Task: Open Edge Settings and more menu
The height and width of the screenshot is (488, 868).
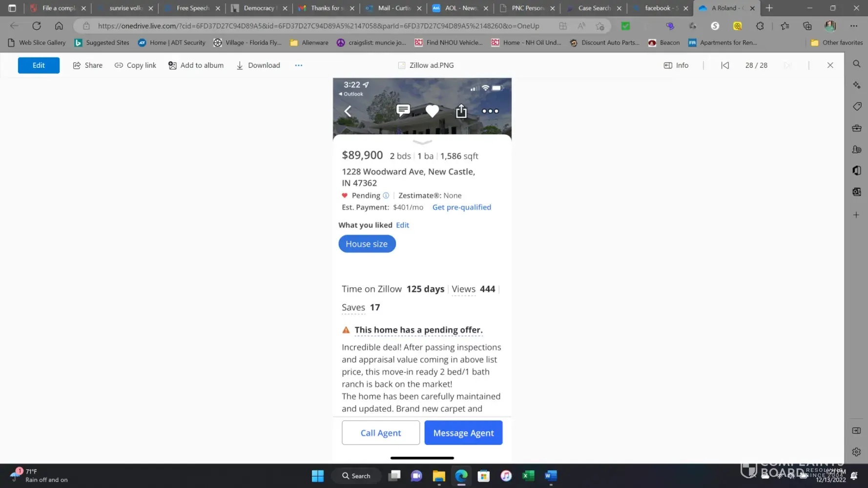Action: (854, 26)
